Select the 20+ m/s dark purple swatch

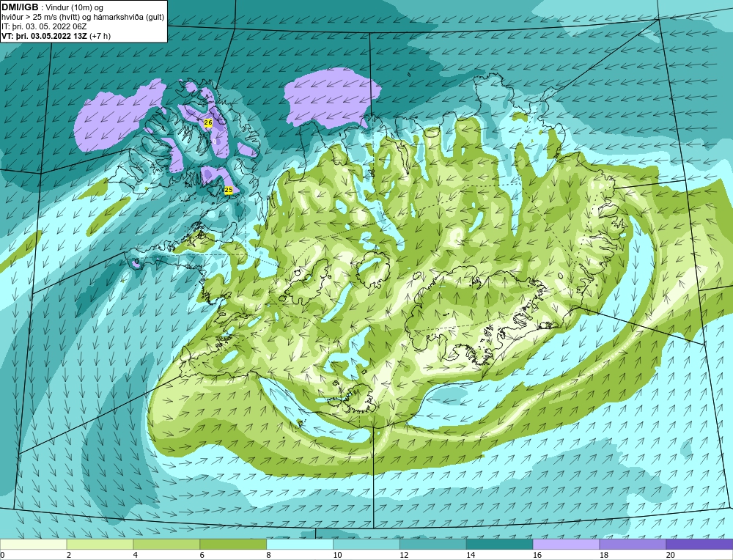(699, 544)
